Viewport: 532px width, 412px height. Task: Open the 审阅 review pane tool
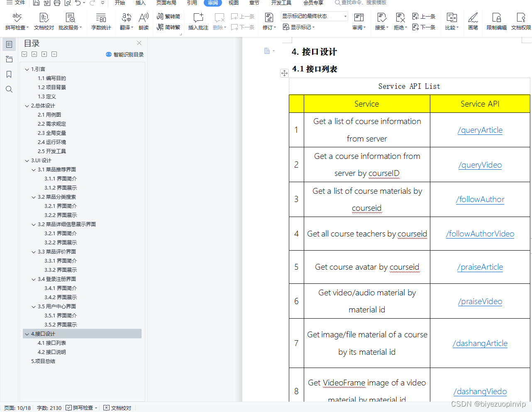[359, 22]
